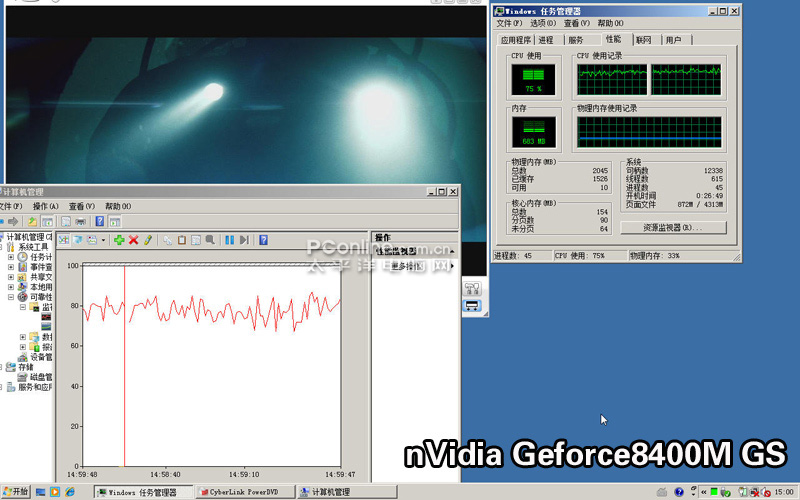
Task: Toggle the Show/Hide Action Pane icon
Action: (115, 221)
